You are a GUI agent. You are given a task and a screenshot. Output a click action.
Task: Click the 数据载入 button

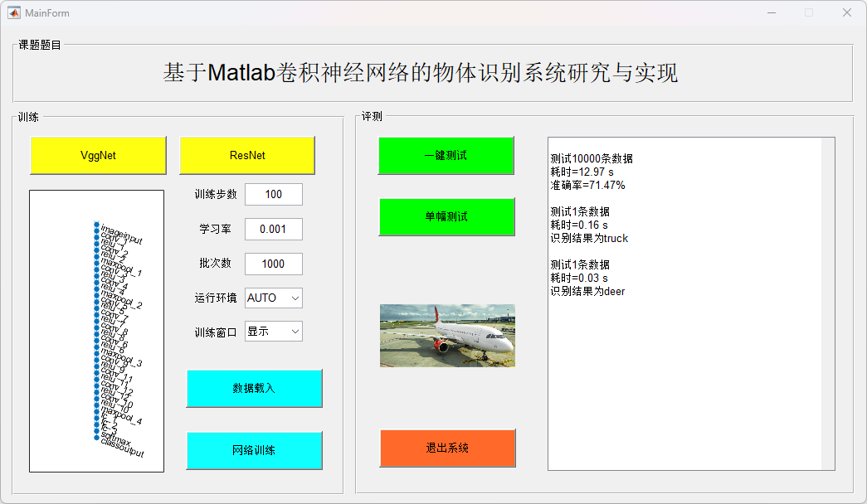coord(255,389)
